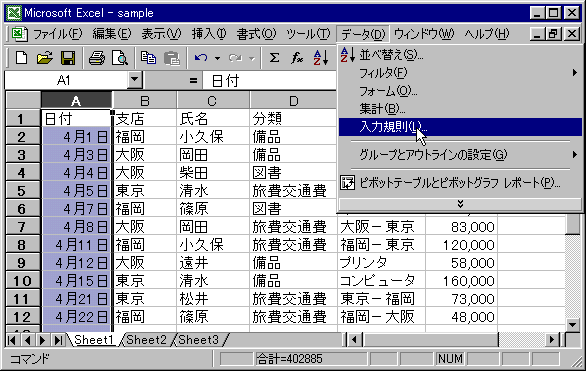586x371 pixels.
Task: Select column C header
Action: (213, 101)
